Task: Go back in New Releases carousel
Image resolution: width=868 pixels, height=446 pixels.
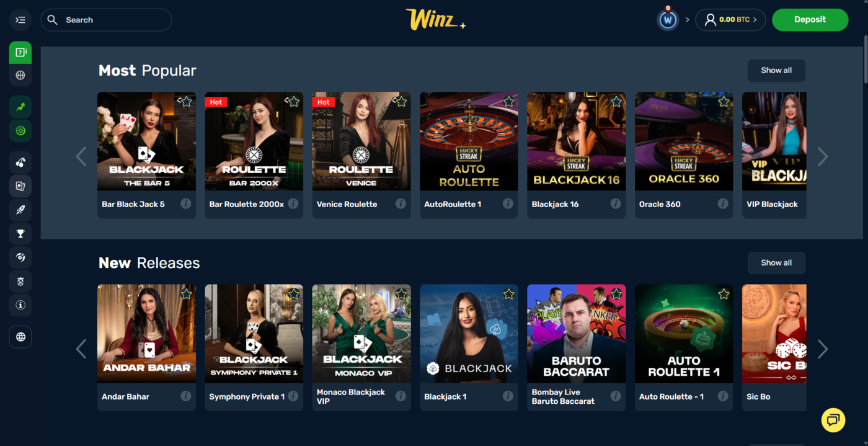Action: pos(81,349)
